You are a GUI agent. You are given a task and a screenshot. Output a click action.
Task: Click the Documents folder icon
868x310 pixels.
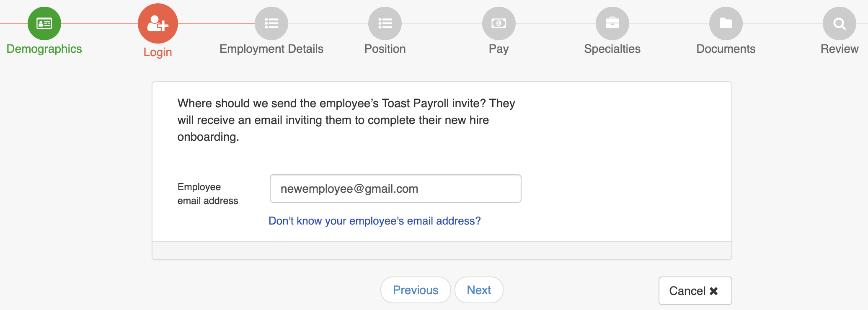[x=726, y=23]
